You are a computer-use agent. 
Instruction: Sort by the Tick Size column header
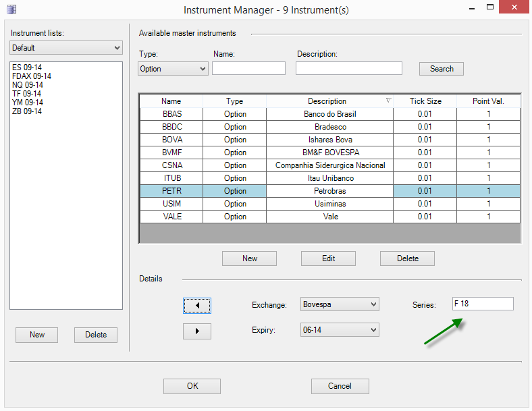point(425,101)
